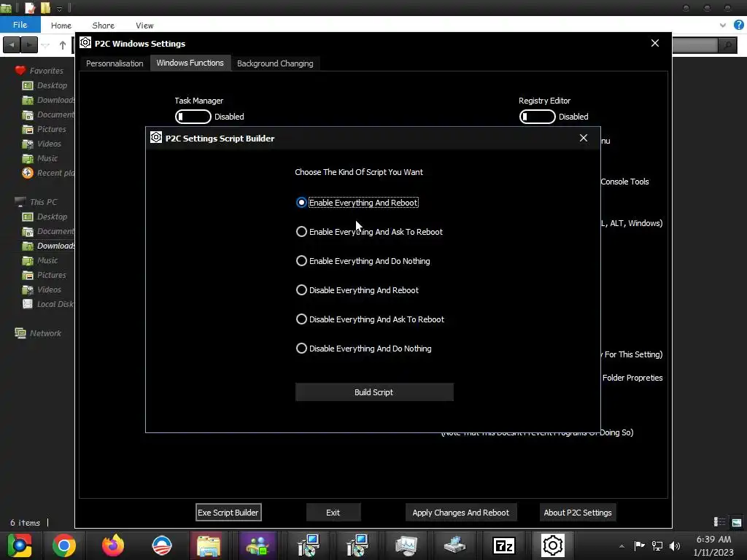
Task: Open the volume speaker tray icon
Action: 675,545
